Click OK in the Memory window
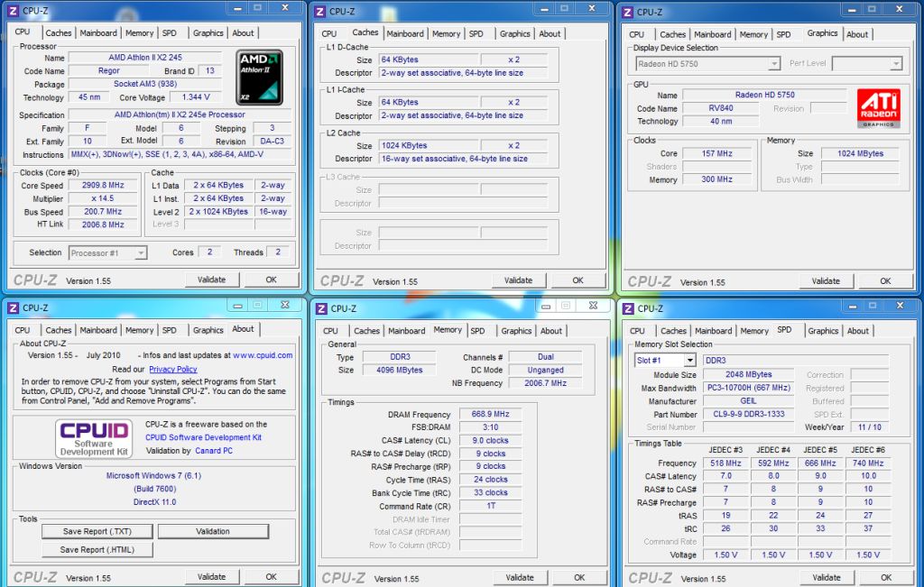Image resolution: width=924 pixels, height=587 pixels. click(x=579, y=578)
